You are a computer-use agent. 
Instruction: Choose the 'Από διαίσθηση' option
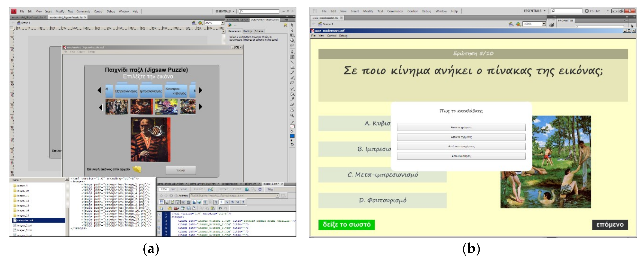(461, 156)
